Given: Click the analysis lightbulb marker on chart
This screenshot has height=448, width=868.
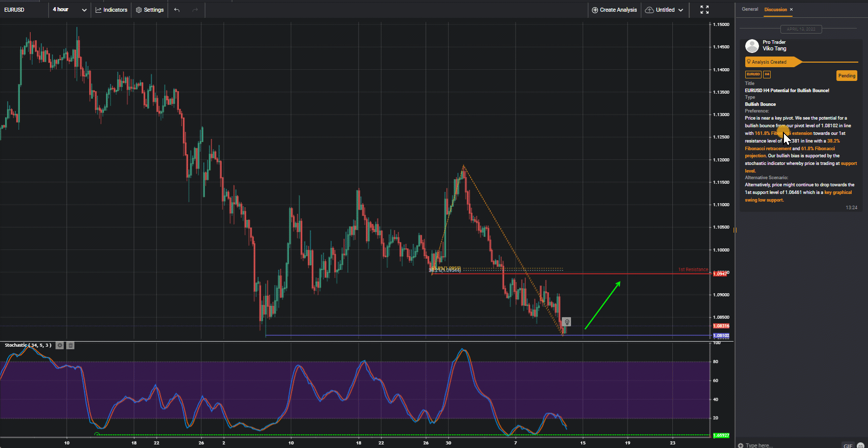Looking at the screenshot, I should click(x=566, y=322).
